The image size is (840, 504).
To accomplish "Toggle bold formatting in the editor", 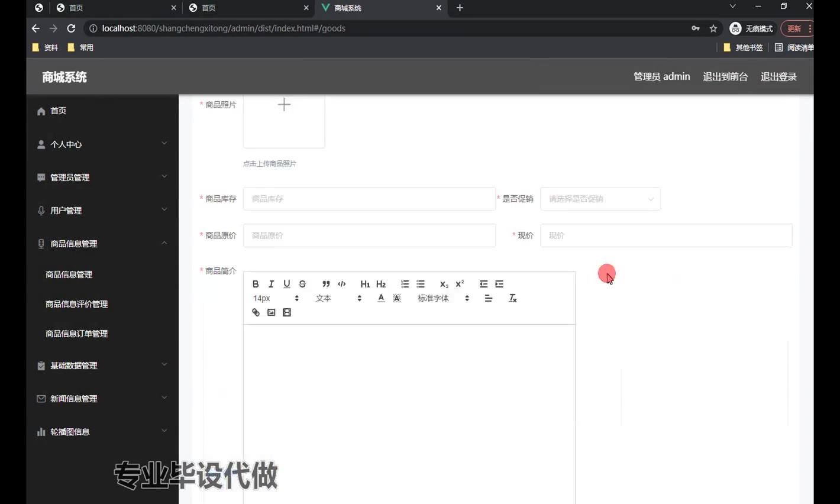I will (256, 284).
